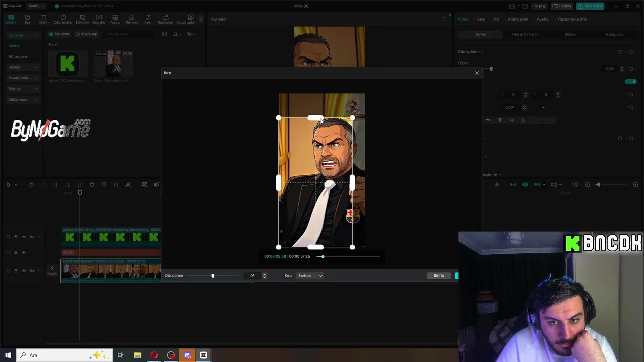The width and height of the screenshot is (644, 362).
Task: Switch to the Ayarla tab
Action: [543, 19]
